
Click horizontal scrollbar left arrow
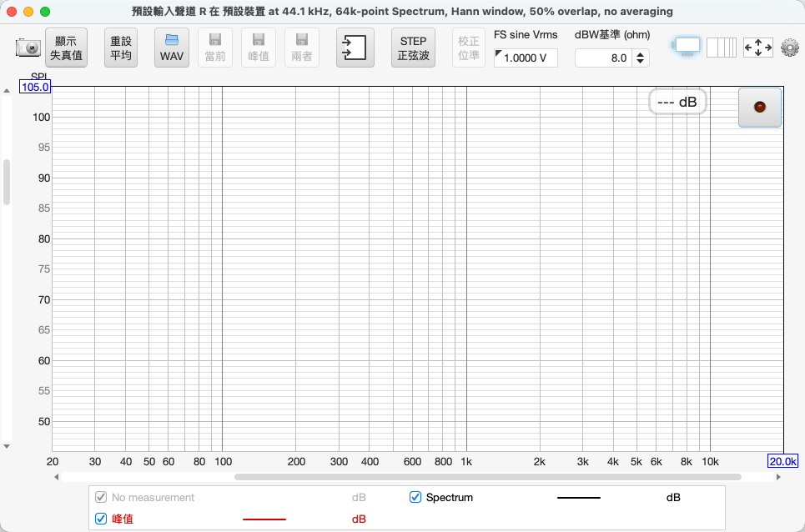(57, 477)
